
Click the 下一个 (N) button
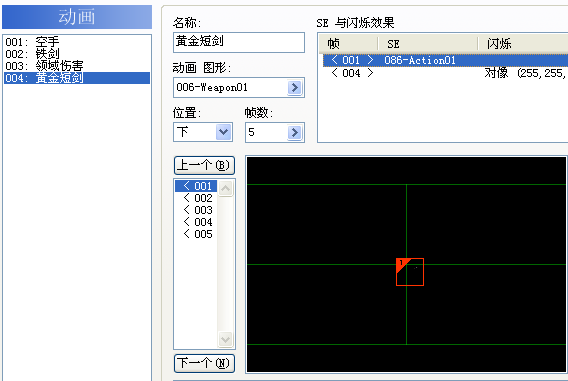204,363
